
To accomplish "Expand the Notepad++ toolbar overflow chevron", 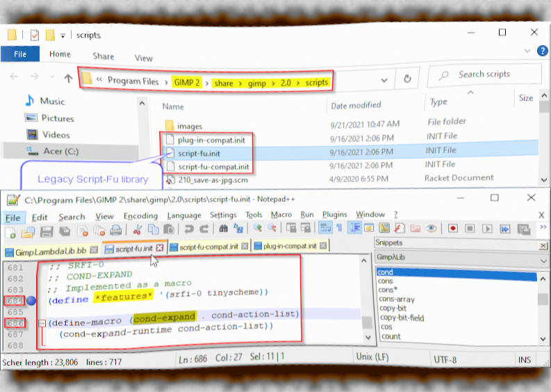I will click(543, 227).
